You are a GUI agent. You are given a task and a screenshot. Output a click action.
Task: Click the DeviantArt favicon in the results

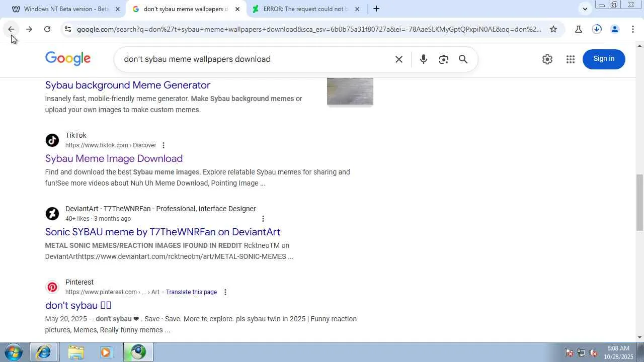tap(52, 214)
